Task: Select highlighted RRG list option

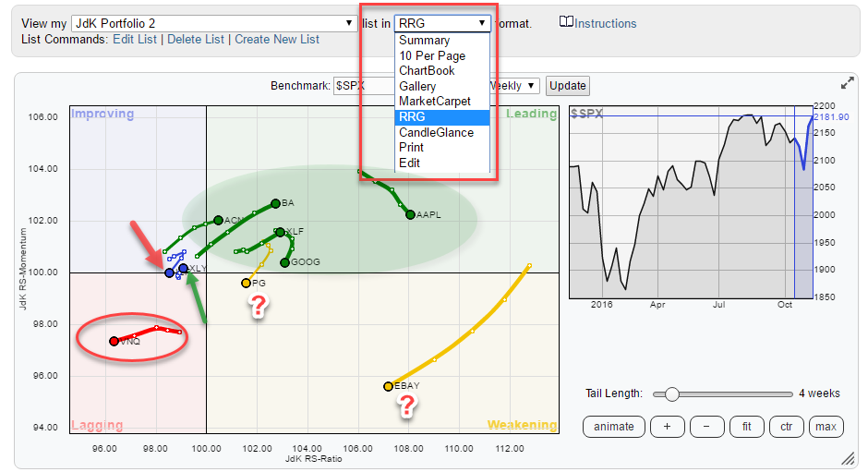Action: click(x=441, y=117)
